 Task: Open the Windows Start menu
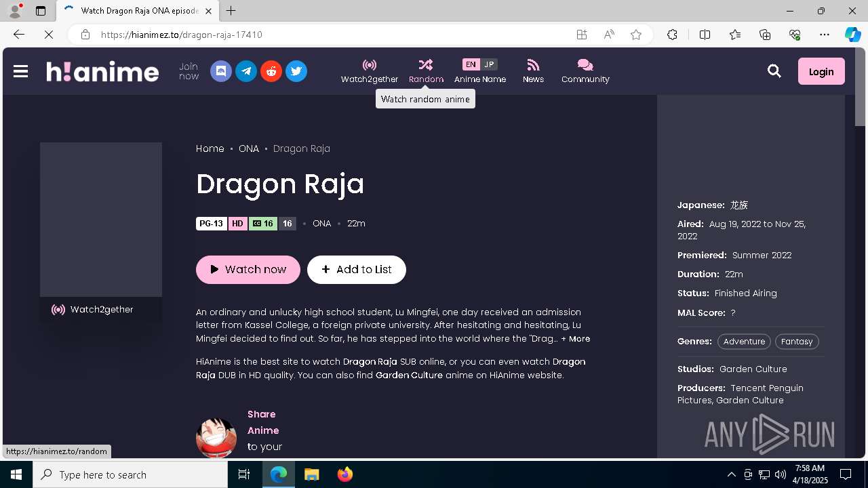16,474
